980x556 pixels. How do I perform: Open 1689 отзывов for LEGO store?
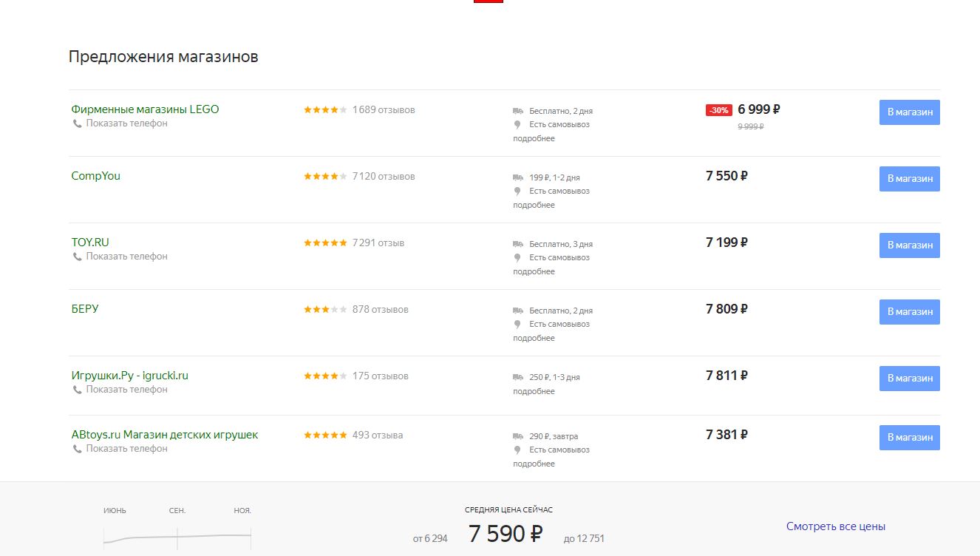pyautogui.click(x=384, y=109)
